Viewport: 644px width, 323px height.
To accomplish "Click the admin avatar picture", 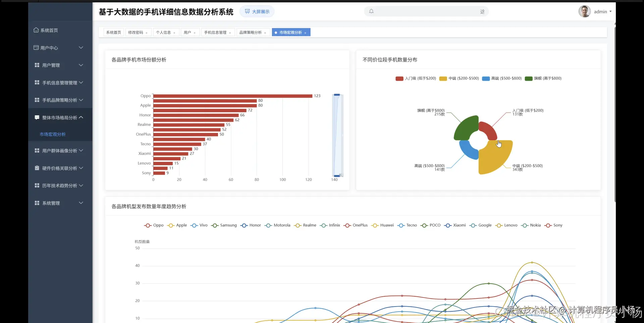I will tap(584, 11).
